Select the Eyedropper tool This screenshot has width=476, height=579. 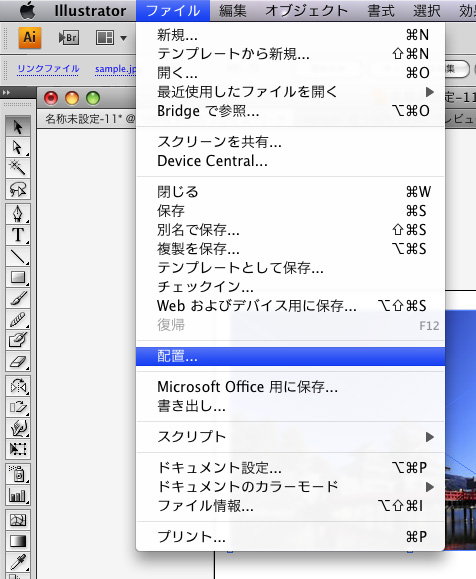click(18, 562)
